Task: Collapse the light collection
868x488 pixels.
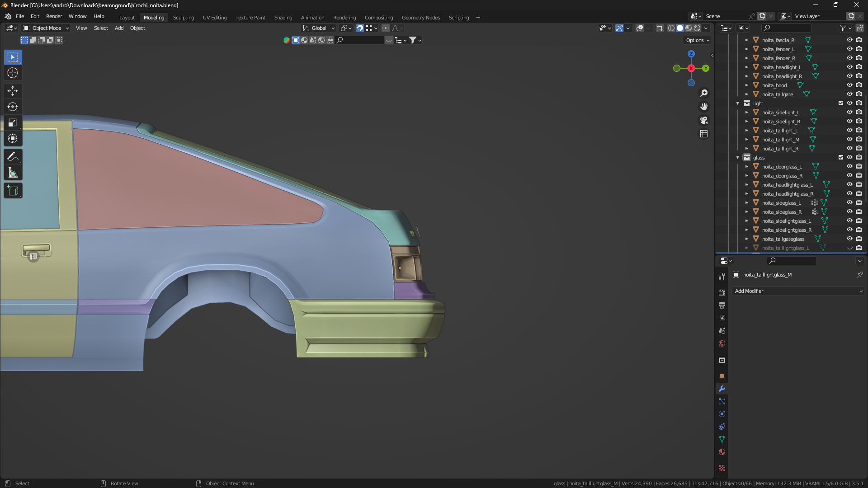Action: pos(738,103)
